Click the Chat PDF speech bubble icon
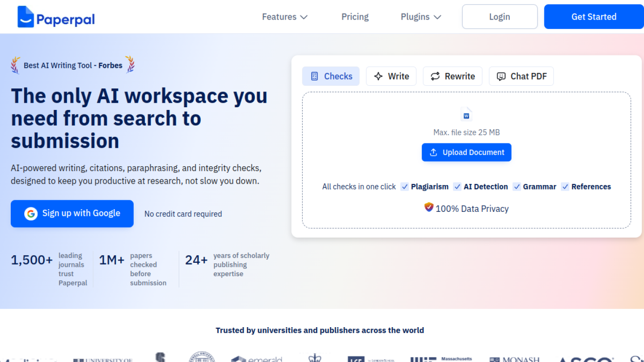Screen dimensions: 644x362 click(x=501, y=76)
